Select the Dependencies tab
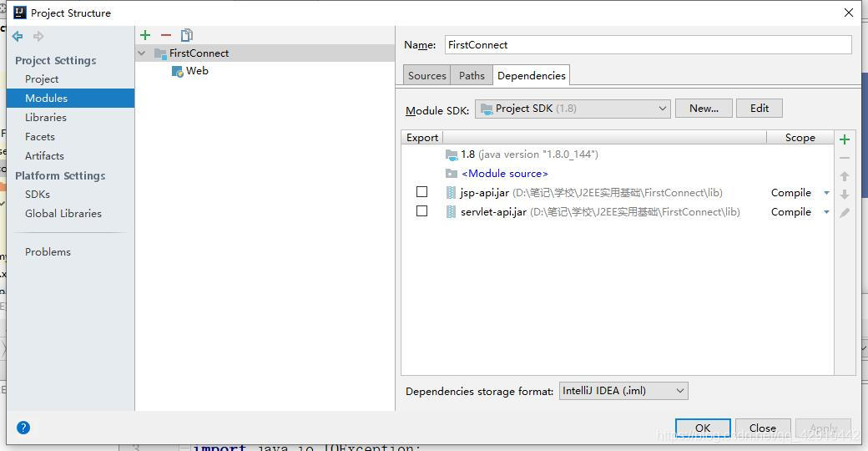The height and width of the screenshot is (451, 868). [532, 75]
